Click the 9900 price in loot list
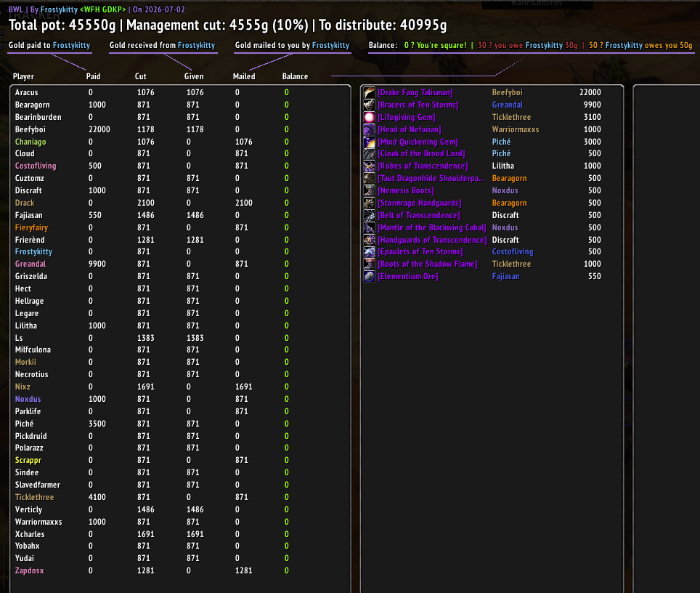 coord(593,105)
